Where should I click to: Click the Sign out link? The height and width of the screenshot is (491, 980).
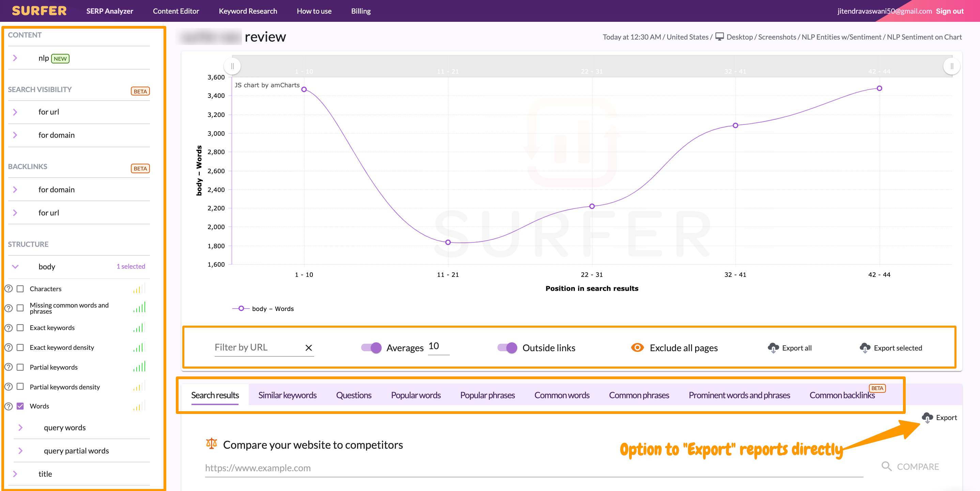[950, 11]
